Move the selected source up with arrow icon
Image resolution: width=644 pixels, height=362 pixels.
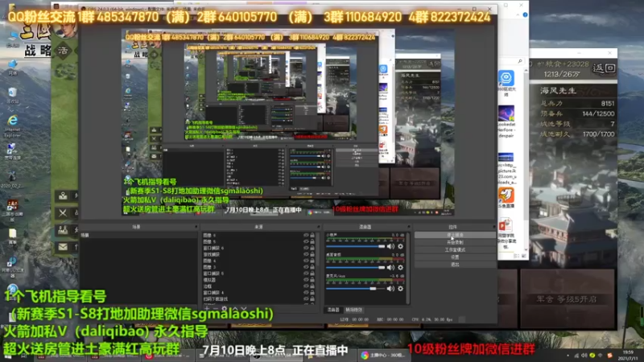pos(235,309)
